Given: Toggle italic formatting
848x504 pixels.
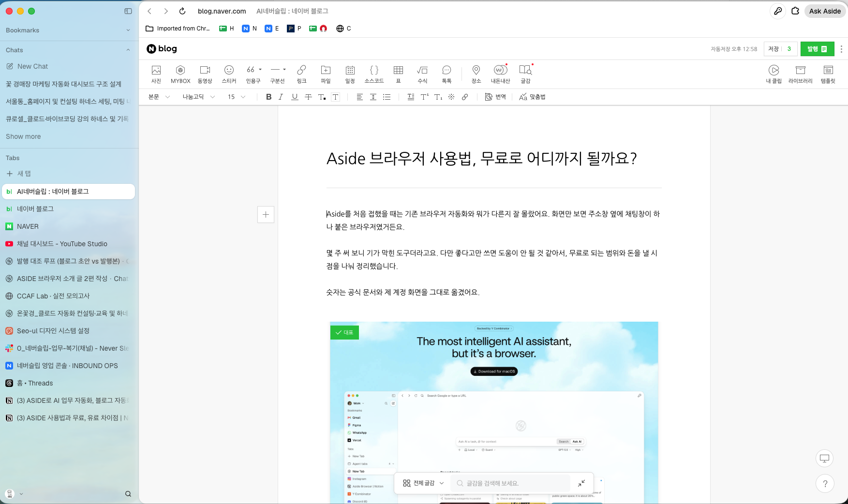Looking at the screenshot, I should [281, 97].
